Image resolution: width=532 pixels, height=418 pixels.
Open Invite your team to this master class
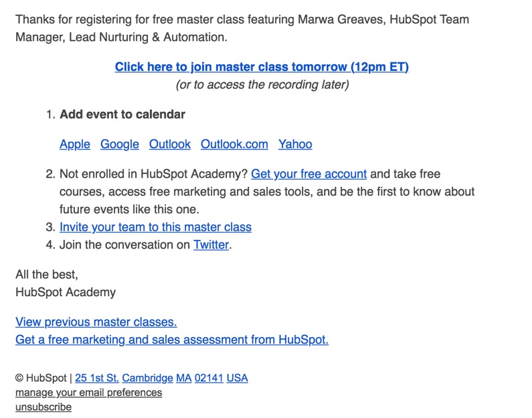(155, 227)
